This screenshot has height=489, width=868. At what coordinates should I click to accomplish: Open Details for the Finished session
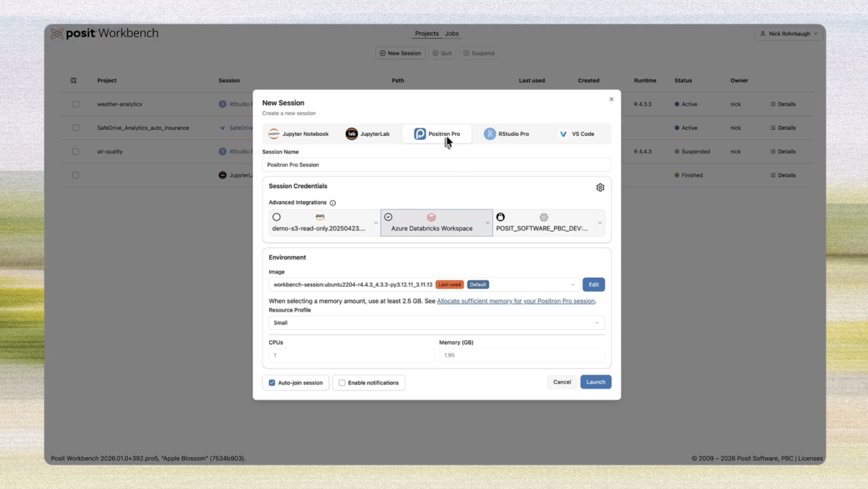(783, 175)
